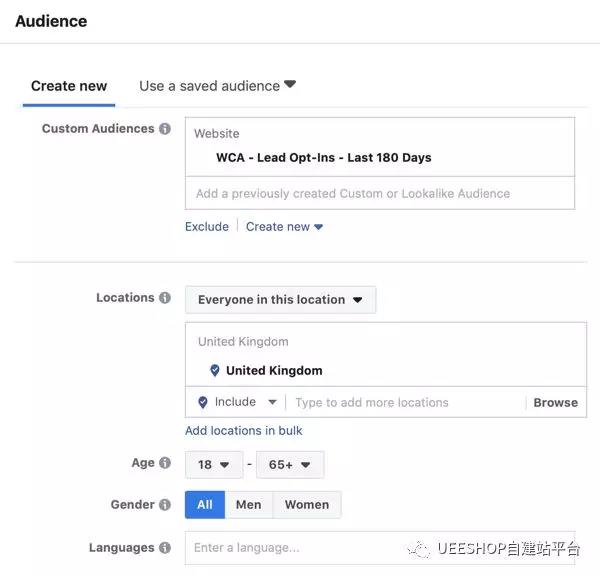The height and width of the screenshot is (575, 600).
Task: Switch to Create new tab
Action: point(69,86)
